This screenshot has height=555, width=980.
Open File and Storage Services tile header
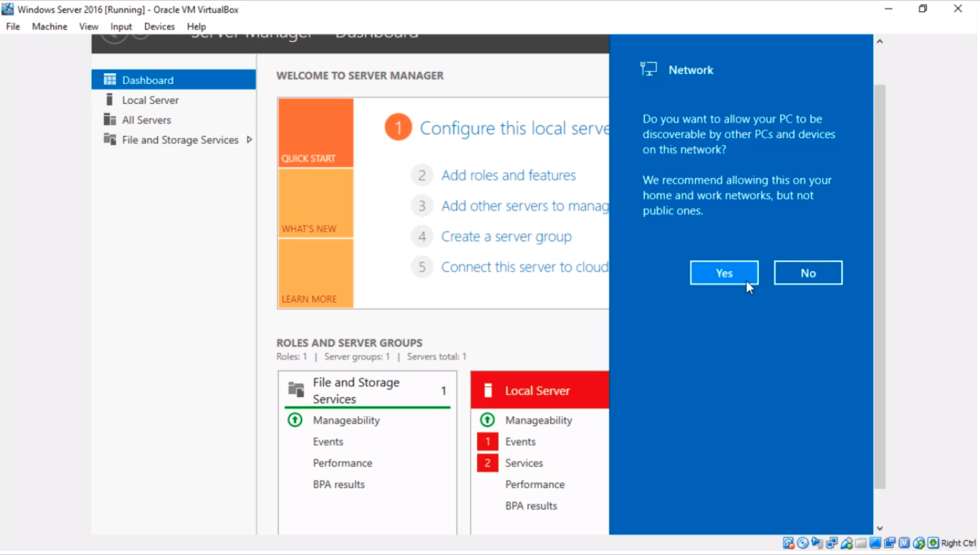click(368, 390)
